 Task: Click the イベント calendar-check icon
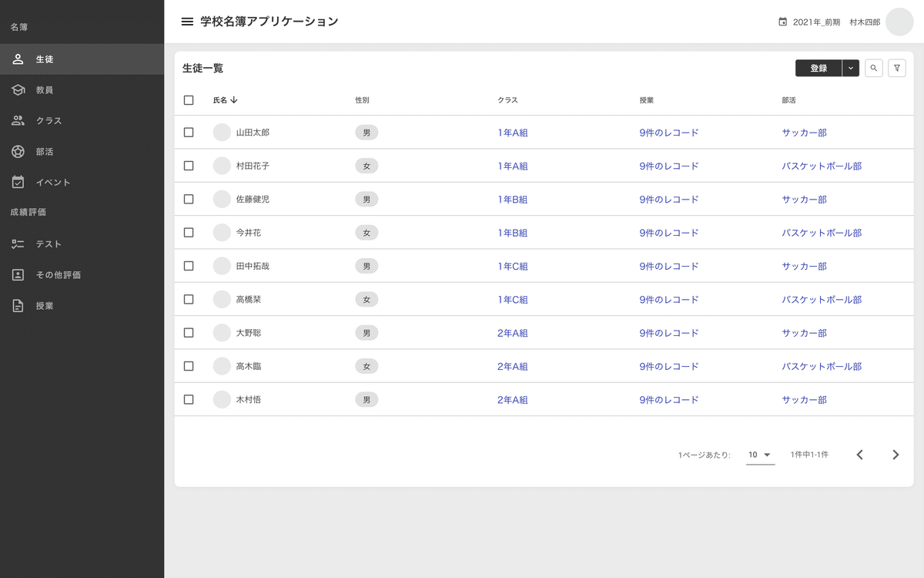[x=18, y=183]
